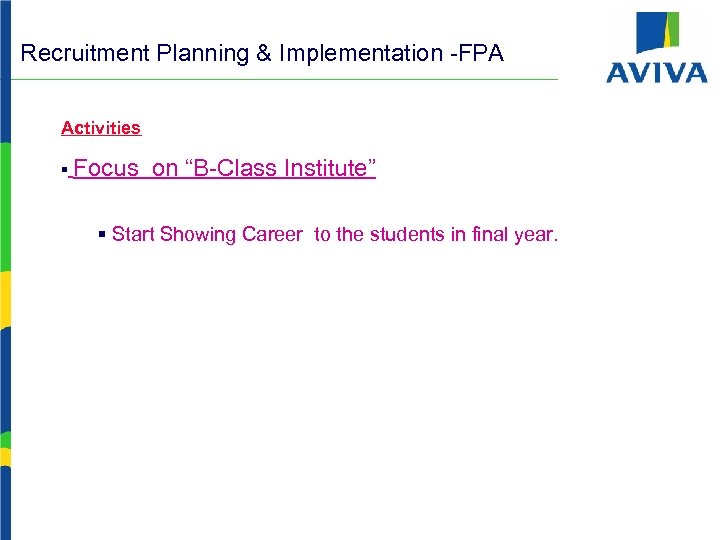
Task: Click the AVIVA wordmark text
Action: tap(656, 72)
